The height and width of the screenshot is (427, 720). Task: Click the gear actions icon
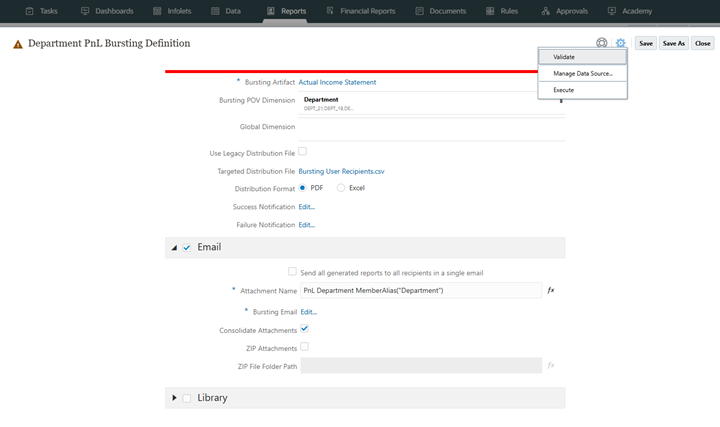[x=620, y=43]
